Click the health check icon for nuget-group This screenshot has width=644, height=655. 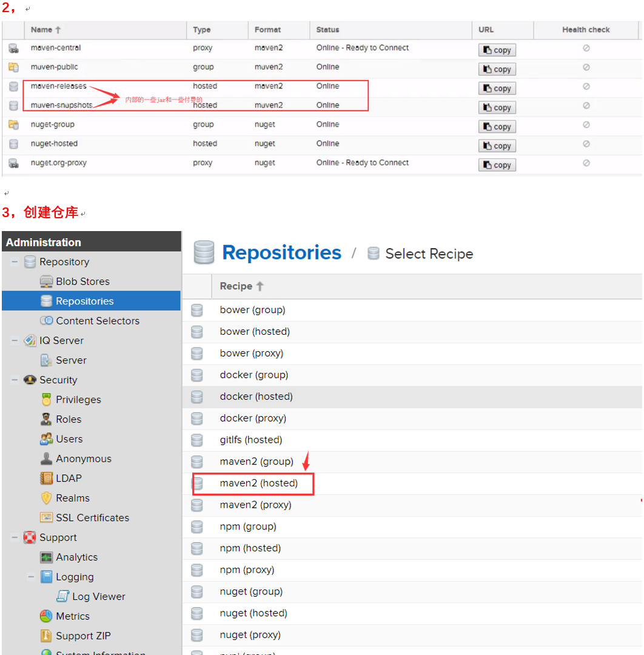click(586, 124)
